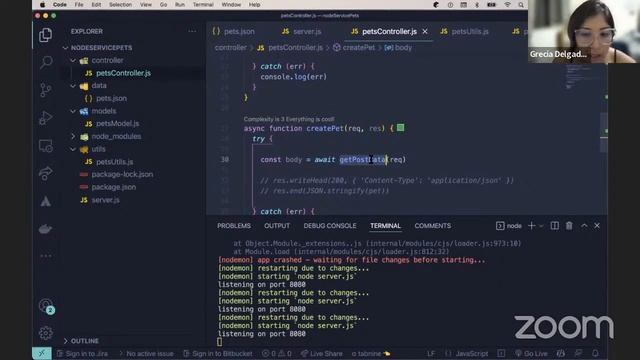Click No active issue status item
Viewport: 640px width, 360px height.
(x=146, y=353)
